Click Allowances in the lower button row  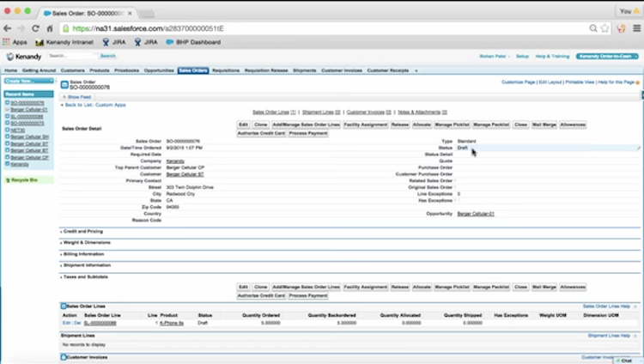(x=573, y=287)
